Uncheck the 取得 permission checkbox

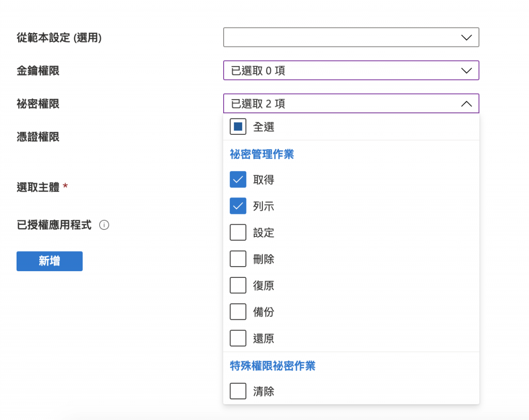238,180
